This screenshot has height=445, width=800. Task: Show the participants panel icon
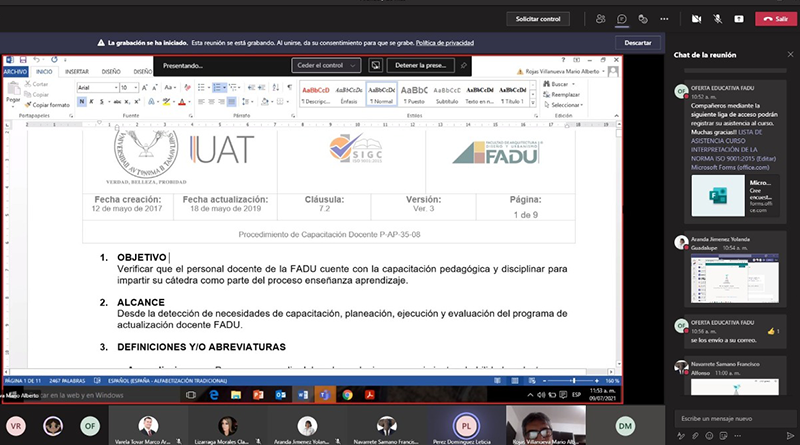(601, 19)
